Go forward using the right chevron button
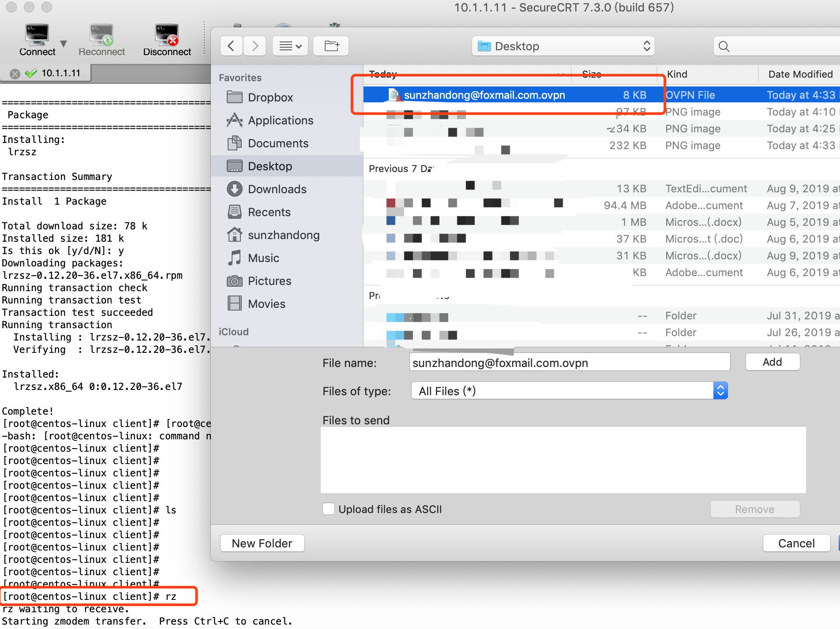This screenshot has height=629, width=840. pyautogui.click(x=255, y=46)
